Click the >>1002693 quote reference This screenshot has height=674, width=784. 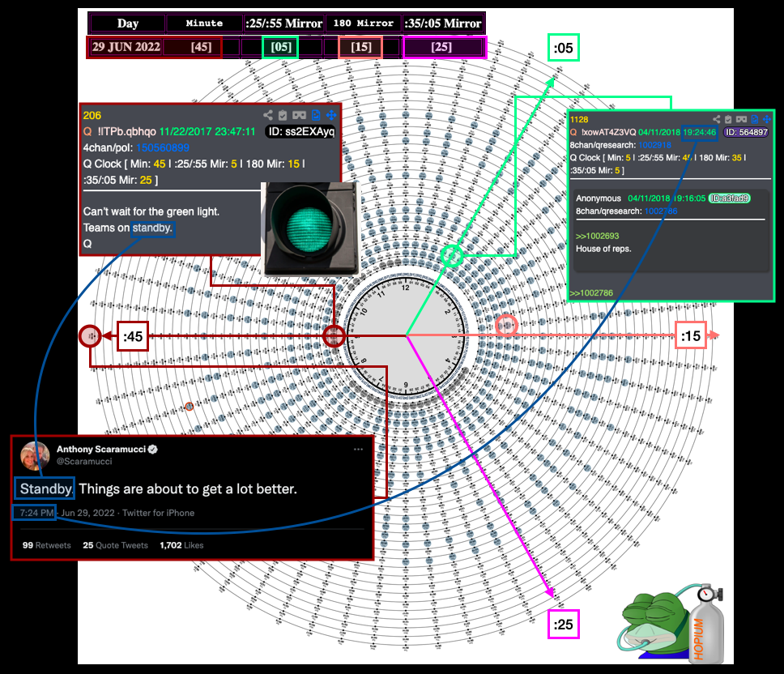pyautogui.click(x=597, y=236)
